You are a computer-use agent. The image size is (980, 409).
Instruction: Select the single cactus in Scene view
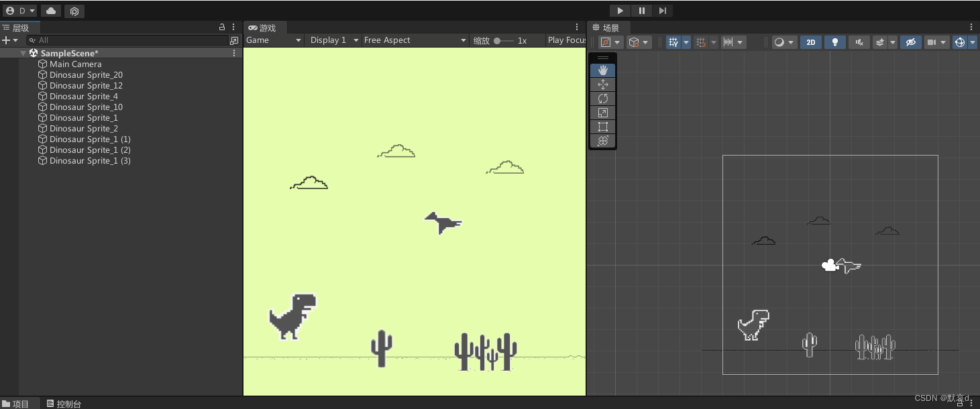(x=810, y=345)
